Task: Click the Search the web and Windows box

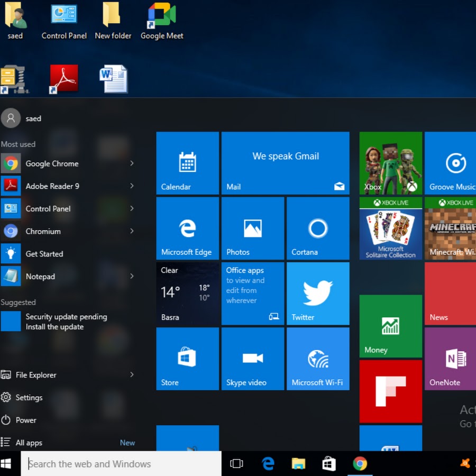Action: (122, 464)
